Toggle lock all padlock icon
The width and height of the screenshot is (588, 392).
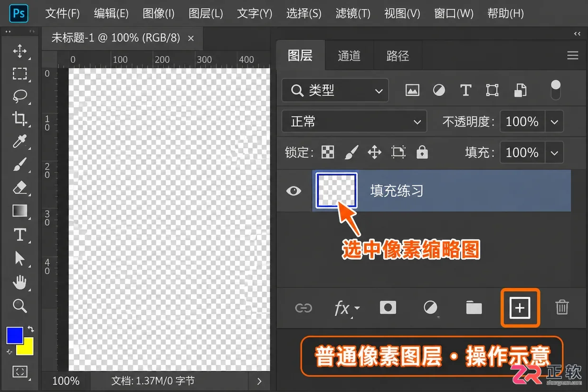pyautogui.click(x=422, y=152)
